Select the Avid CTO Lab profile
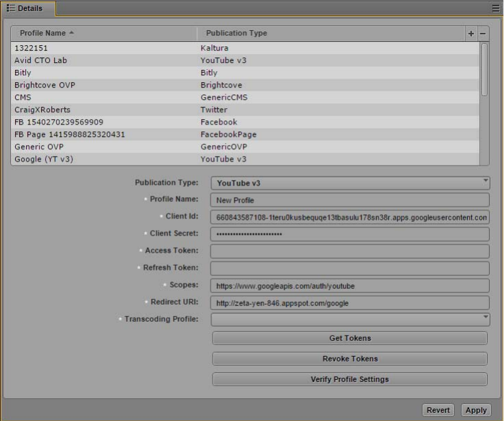This screenshot has height=421, width=504. pyautogui.click(x=245, y=60)
